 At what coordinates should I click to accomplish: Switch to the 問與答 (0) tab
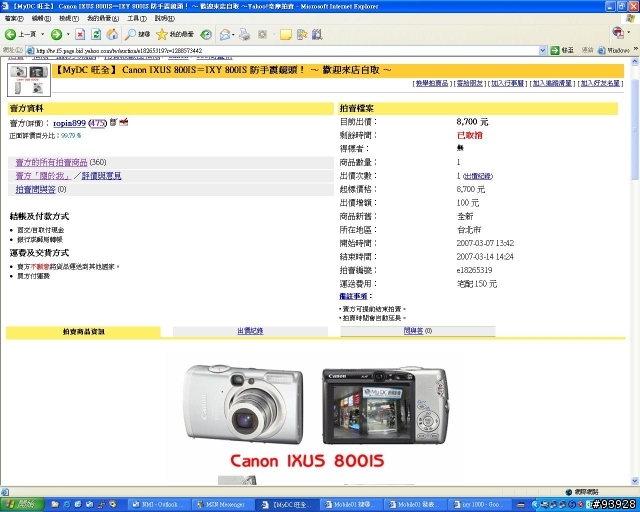pyautogui.click(x=418, y=331)
